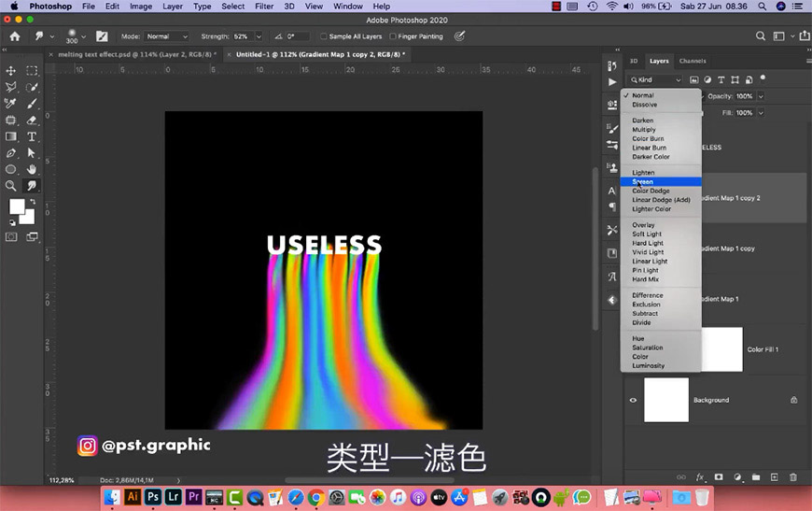Open the Filter menu

pyautogui.click(x=264, y=7)
